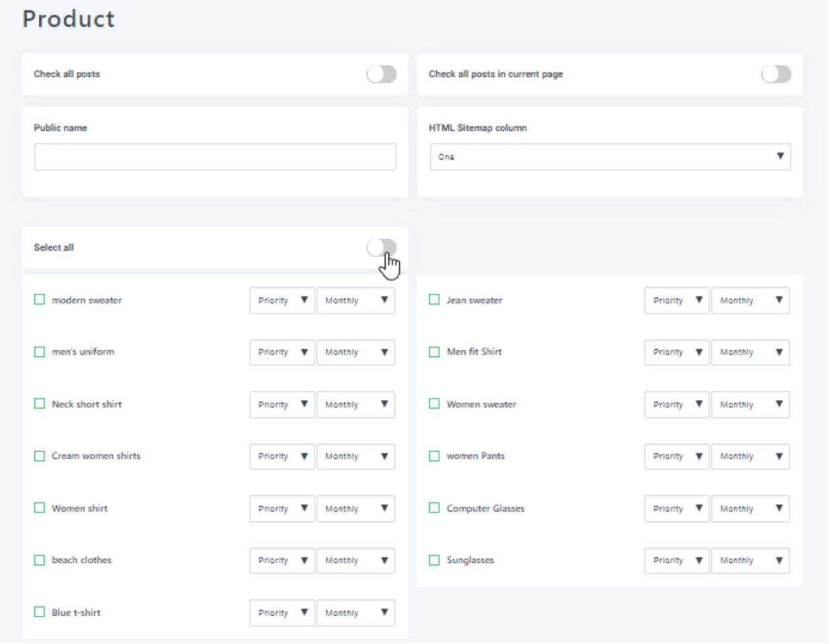Turn on the Select all toggle

pos(381,248)
